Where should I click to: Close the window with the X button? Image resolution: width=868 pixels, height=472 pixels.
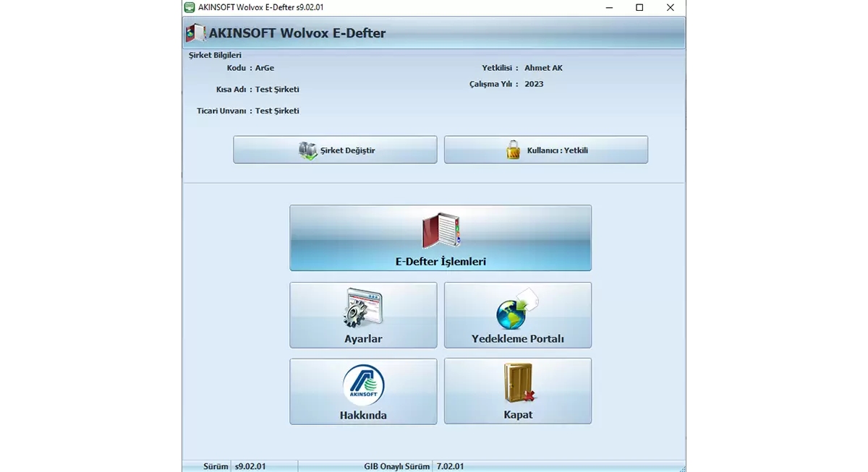click(671, 8)
